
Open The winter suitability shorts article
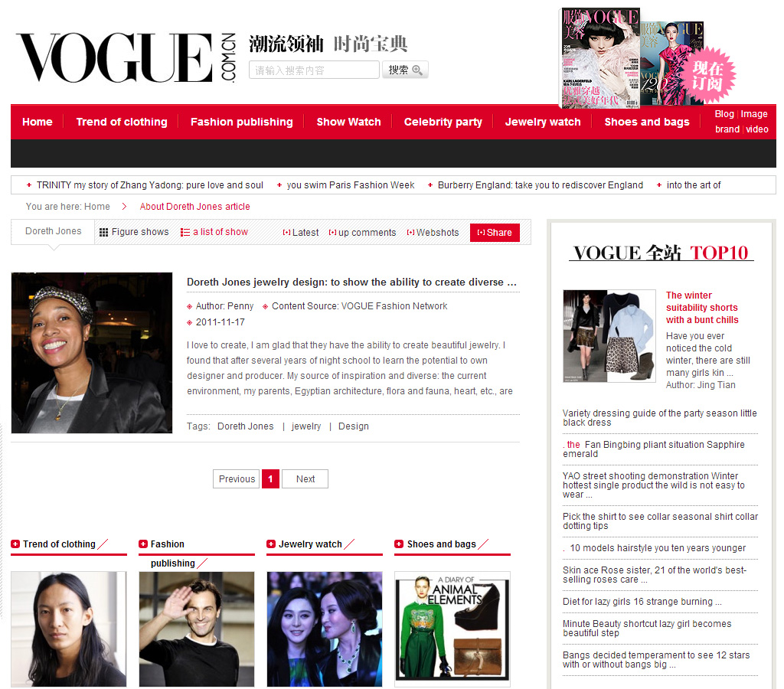[x=702, y=308]
